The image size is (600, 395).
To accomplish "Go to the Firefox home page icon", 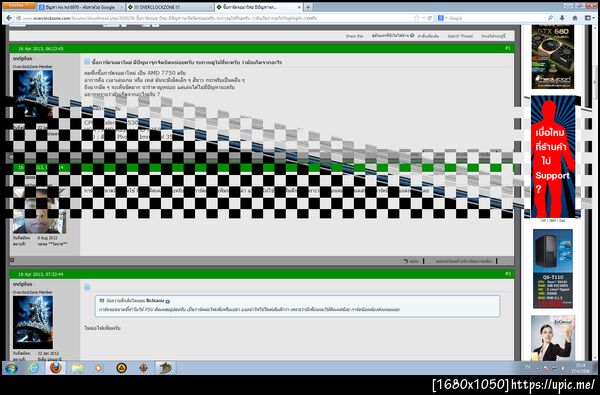I will click(x=575, y=18).
